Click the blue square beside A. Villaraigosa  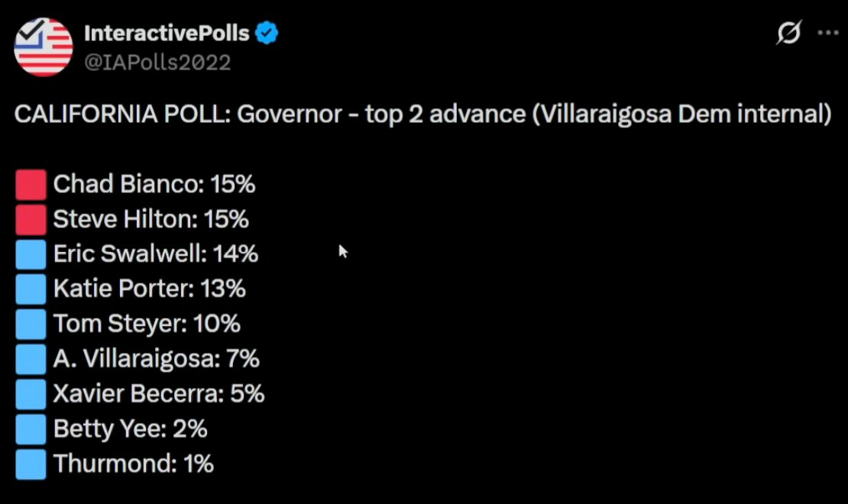pos(31,359)
